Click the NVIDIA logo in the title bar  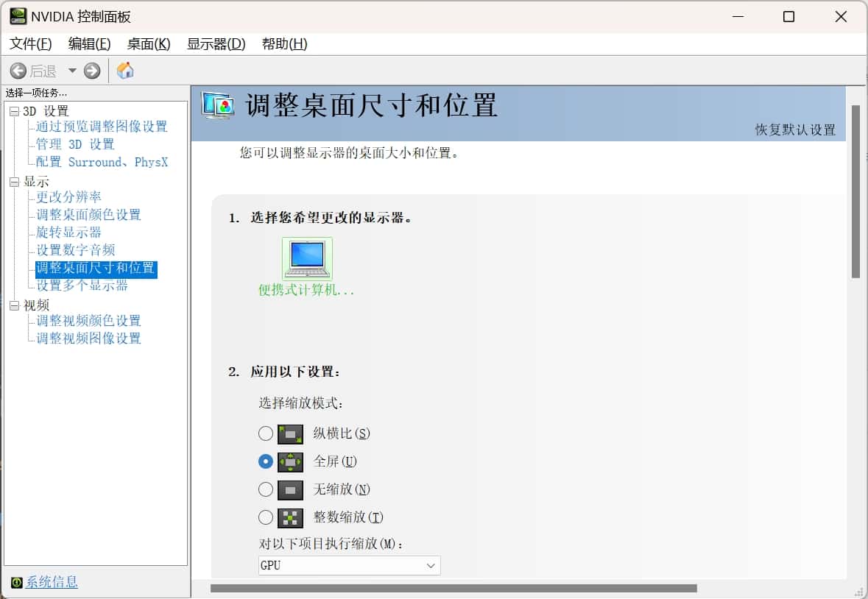(17, 15)
